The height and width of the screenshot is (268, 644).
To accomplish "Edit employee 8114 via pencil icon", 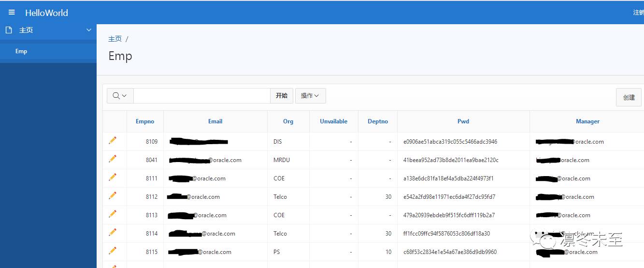I will click(113, 232).
